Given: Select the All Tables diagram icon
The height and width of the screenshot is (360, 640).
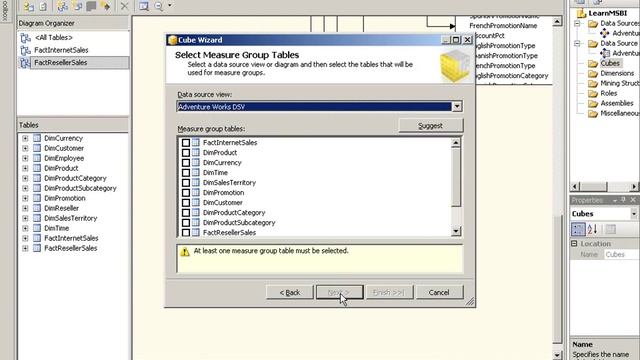Looking at the screenshot, I should (x=25, y=38).
